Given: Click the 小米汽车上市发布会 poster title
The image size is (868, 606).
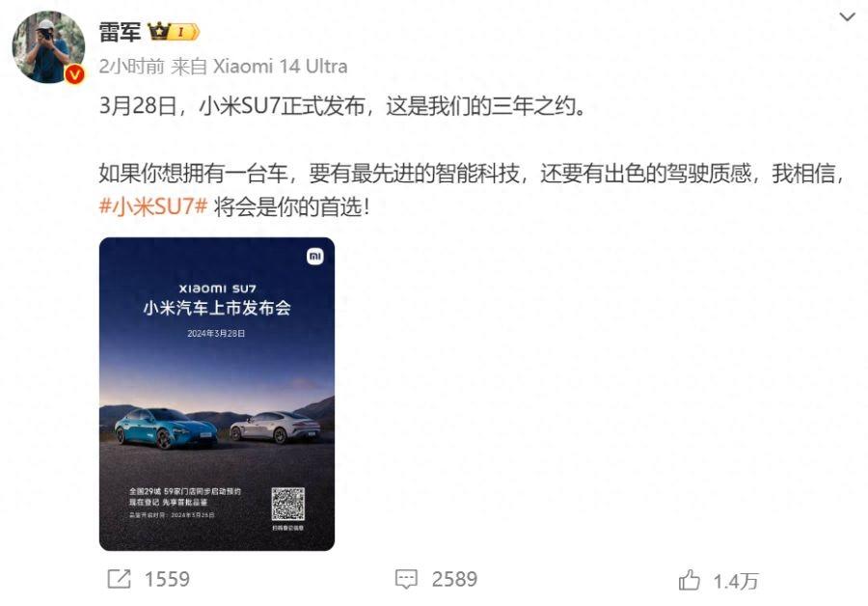Looking at the screenshot, I should tap(217, 308).
